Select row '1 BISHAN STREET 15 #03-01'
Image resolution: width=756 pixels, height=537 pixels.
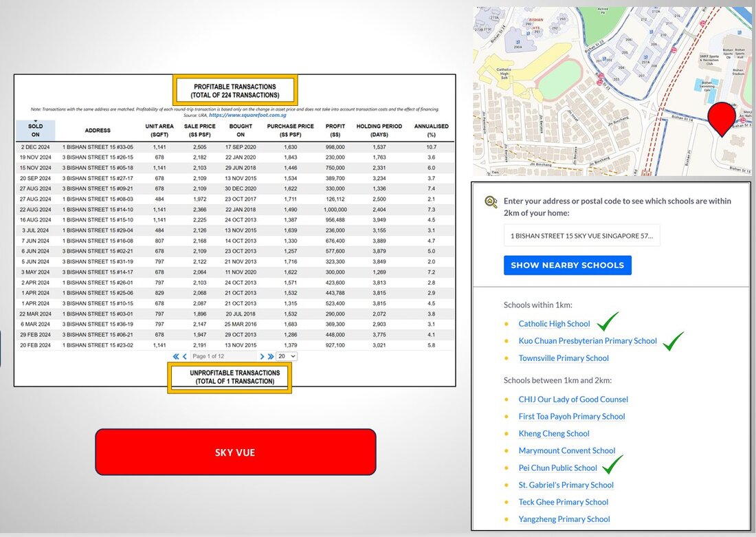coord(235,314)
